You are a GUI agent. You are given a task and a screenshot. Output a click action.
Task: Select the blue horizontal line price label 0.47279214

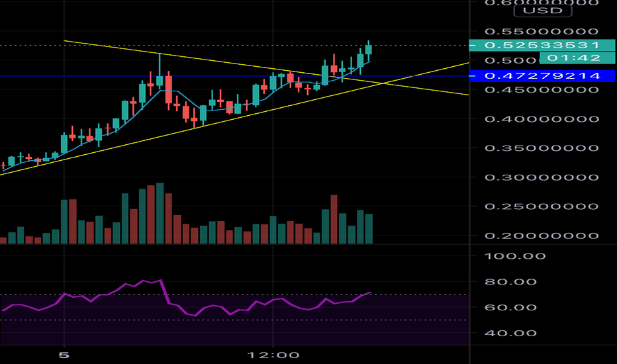click(x=542, y=75)
